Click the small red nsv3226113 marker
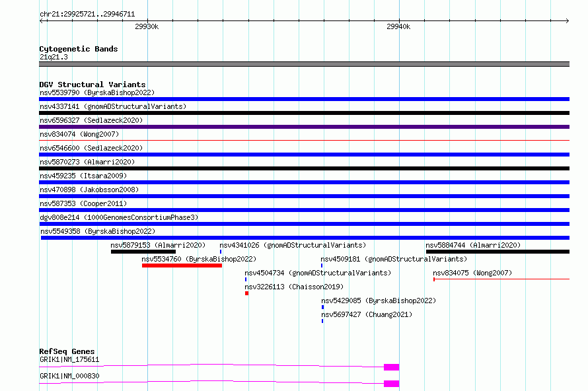Image resolution: width=588 pixels, height=391 pixels. click(246, 293)
